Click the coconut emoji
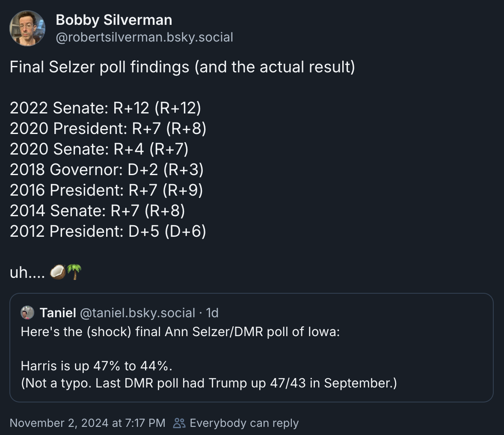504x435 pixels. tap(58, 272)
